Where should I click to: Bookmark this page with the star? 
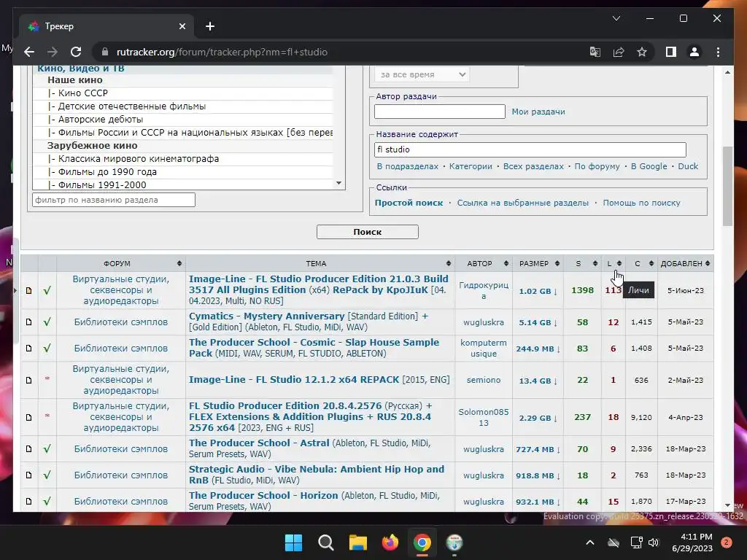(x=642, y=52)
